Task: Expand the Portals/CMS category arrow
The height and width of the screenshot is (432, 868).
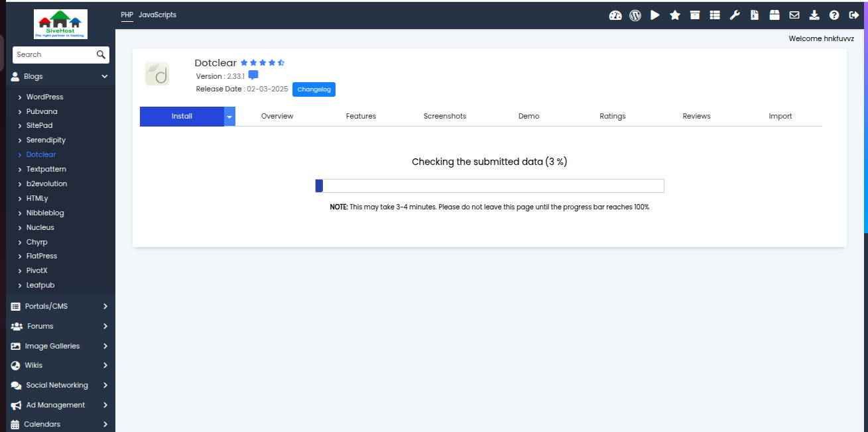Action: click(105, 307)
